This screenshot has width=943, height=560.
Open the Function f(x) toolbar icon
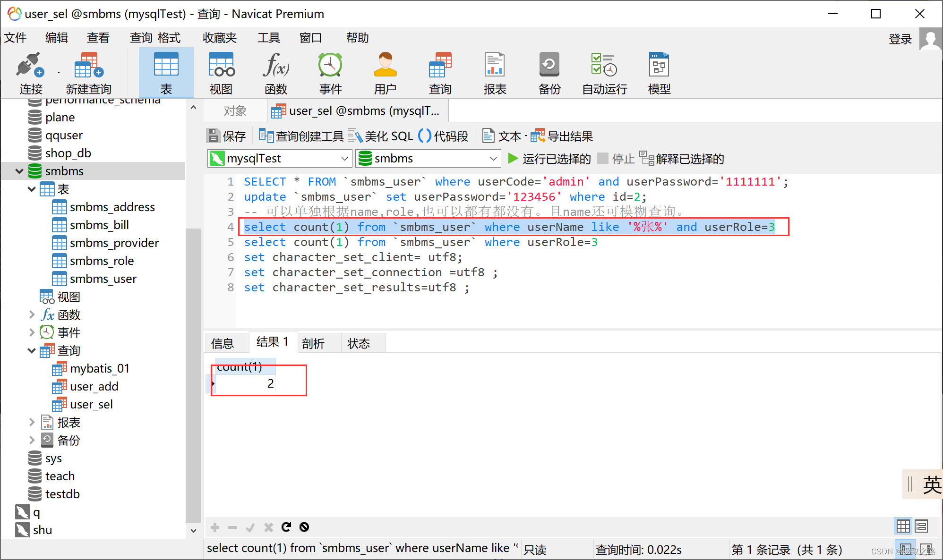[276, 73]
